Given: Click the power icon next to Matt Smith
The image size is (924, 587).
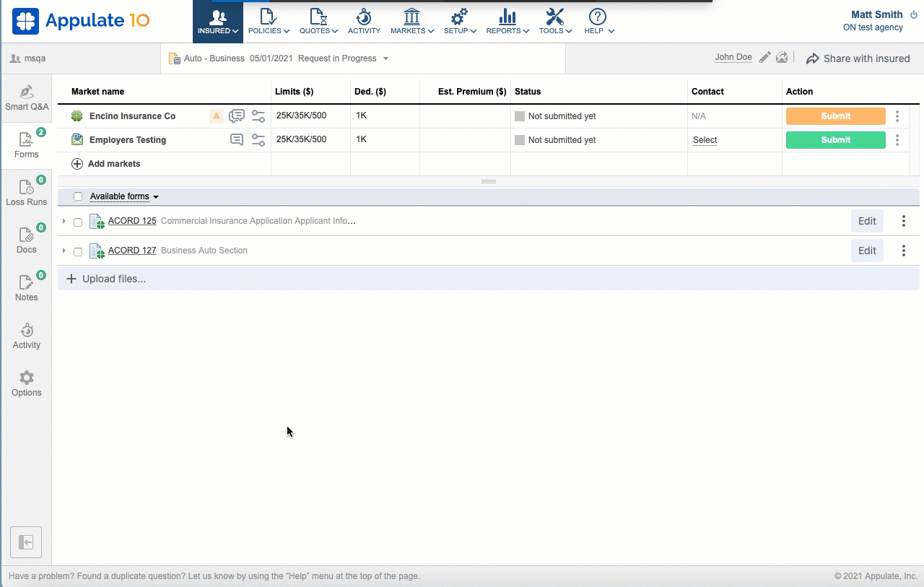Looking at the screenshot, I should 912,15.
